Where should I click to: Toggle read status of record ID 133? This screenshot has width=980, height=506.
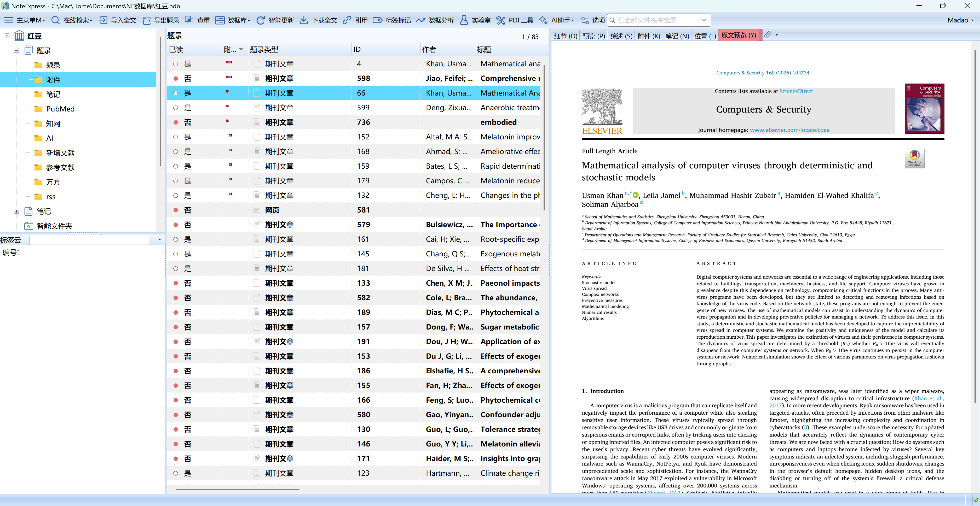pyautogui.click(x=175, y=283)
